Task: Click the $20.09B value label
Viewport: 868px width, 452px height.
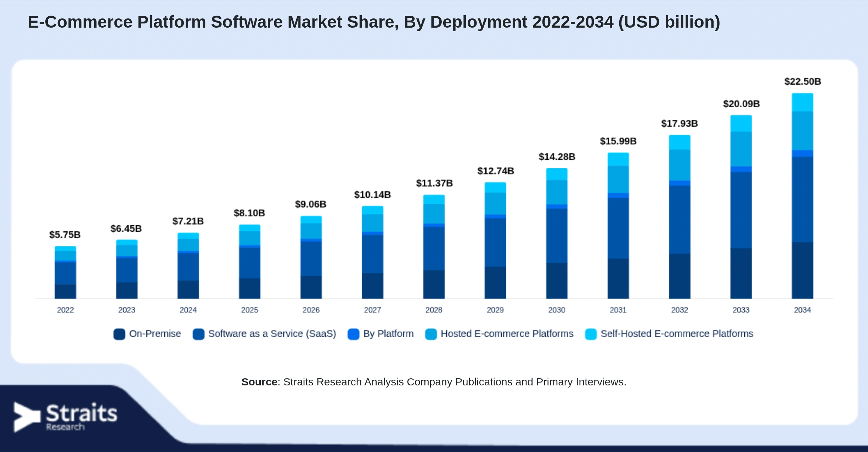Action: 742,104
